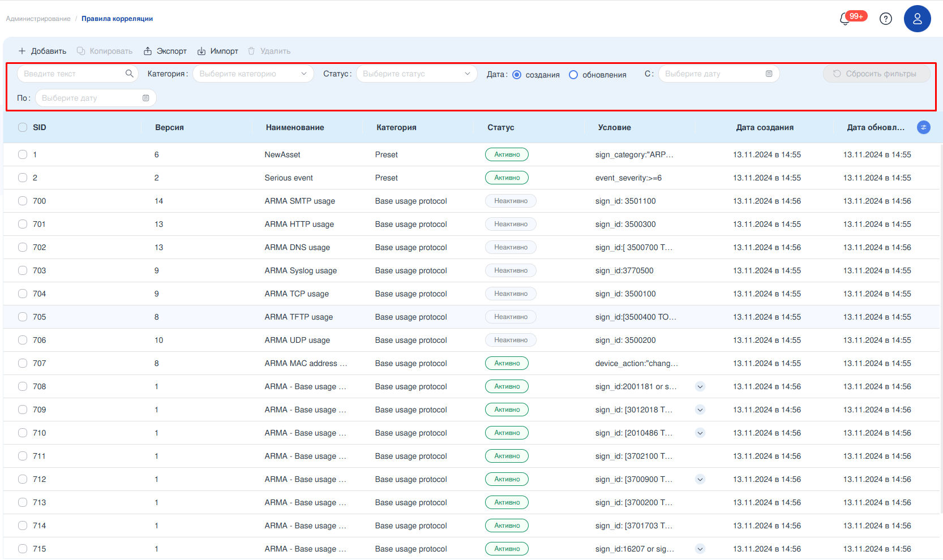Expand the condition for SID 708
The image size is (943, 560).
700,386
